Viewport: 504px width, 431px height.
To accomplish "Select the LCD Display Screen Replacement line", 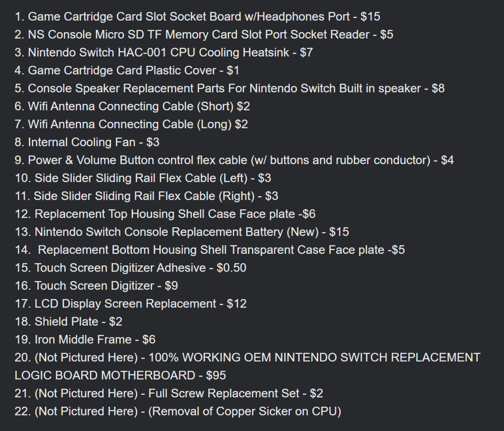I will click(x=131, y=304).
